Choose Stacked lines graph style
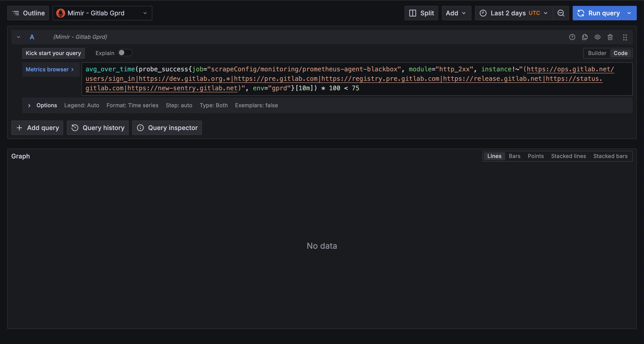Viewport: 644px width, 344px height. point(568,156)
